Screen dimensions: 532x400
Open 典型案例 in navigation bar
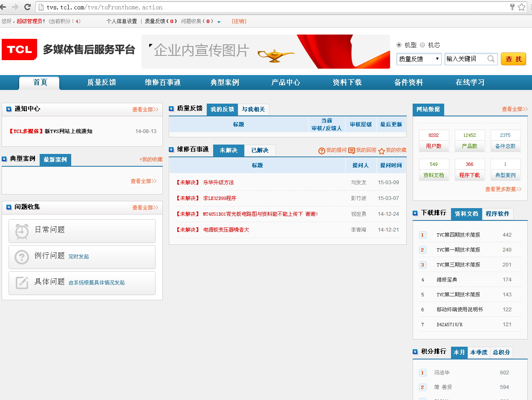point(225,83)
